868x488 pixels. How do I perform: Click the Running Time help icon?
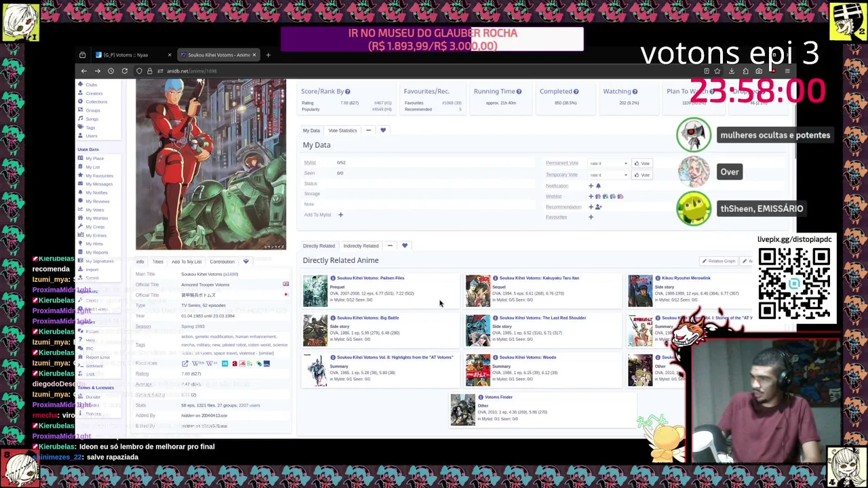(519, 91)
